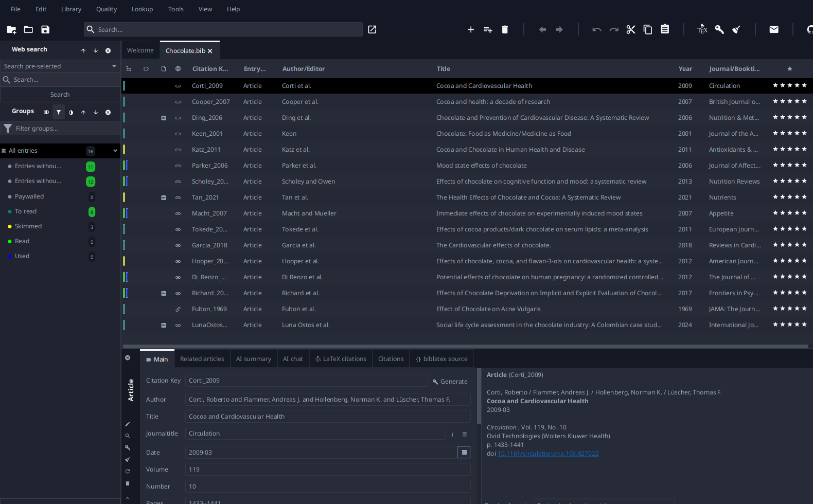Sort the table by the Year column header
The width and height of the screenshot is (813, 504).
coord(685,69)
